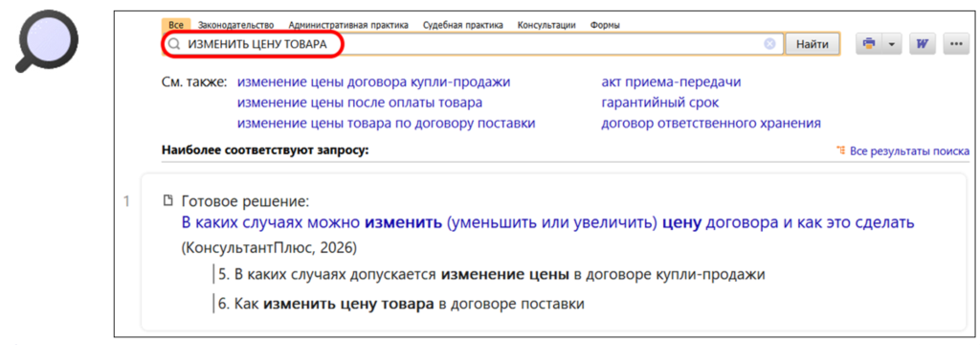Export to Word with the W icon

point(922,44)
